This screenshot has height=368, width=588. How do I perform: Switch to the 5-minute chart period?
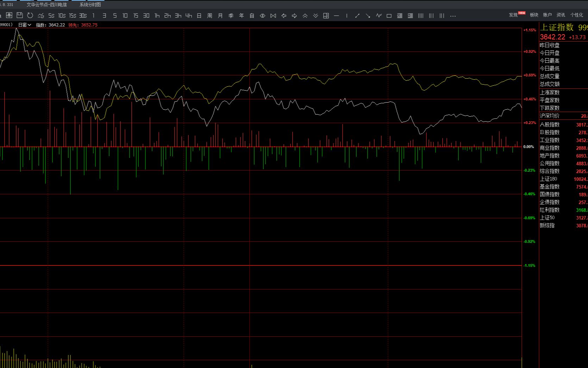coord(115,16)
